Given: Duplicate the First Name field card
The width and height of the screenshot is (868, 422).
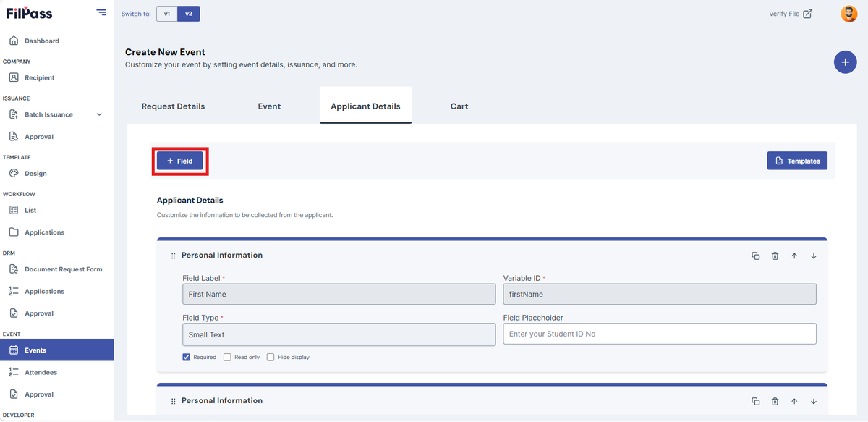Looking at the screenshot, I should click(x=755, y=256).
